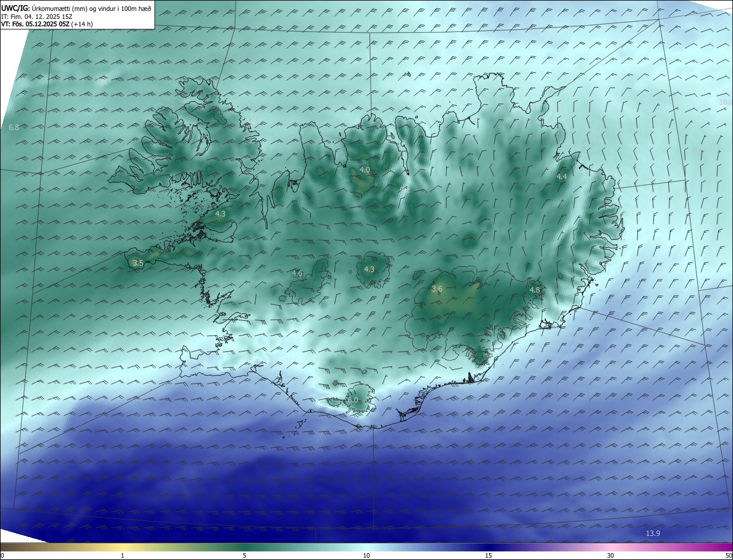This screenshot has width=733, height=560.
Task: Click the '5' label on the colour scale
Action: 245,555
